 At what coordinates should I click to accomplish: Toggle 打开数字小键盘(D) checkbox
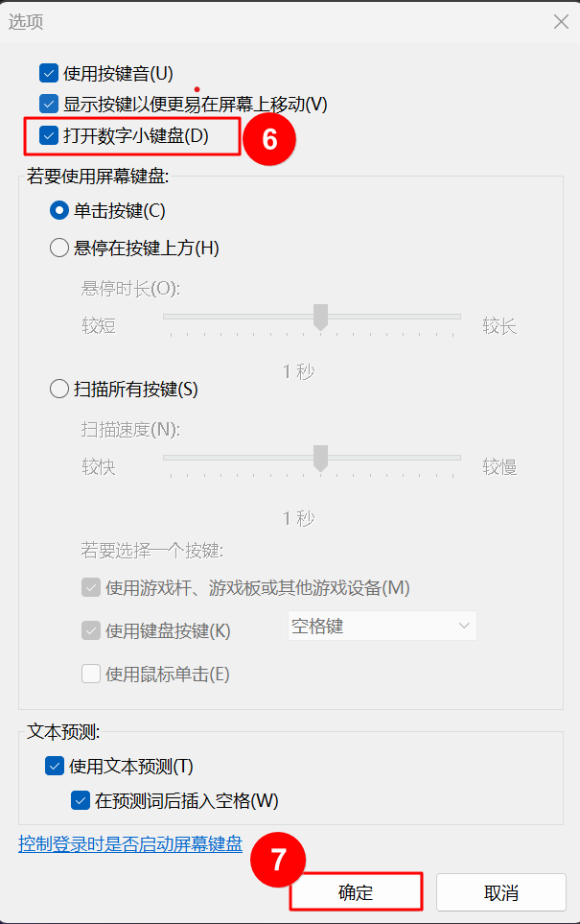pyautogui.click(x=49, y=136)
